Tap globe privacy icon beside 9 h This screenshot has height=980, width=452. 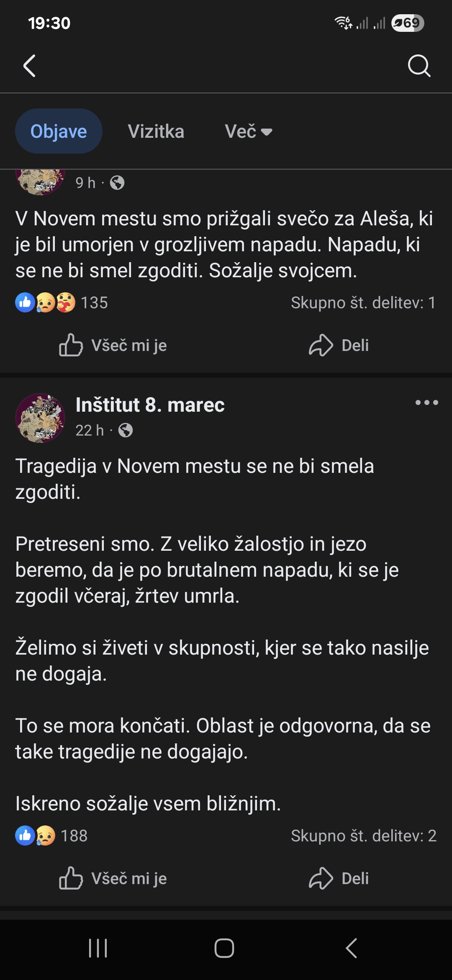pyautogui.click(x=117, y=183)
